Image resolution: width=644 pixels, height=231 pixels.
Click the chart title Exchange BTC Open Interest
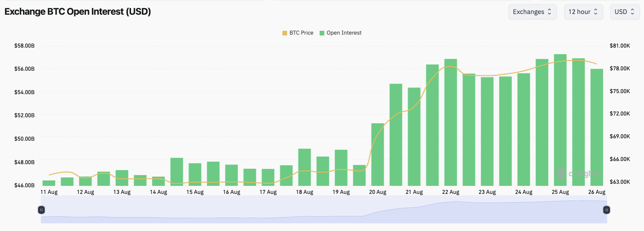point(77,12)
